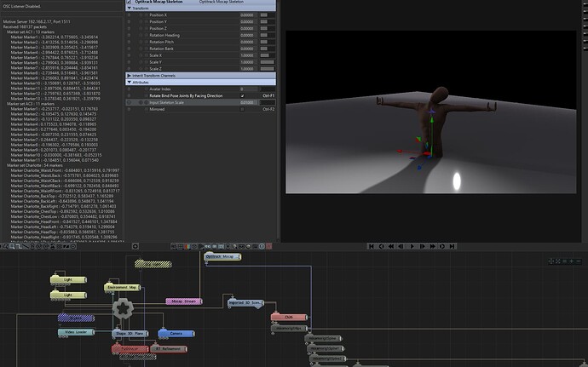Click 'Marker set Charlotte : 54 markers' line
588x367 pixels.
(35, 165)
